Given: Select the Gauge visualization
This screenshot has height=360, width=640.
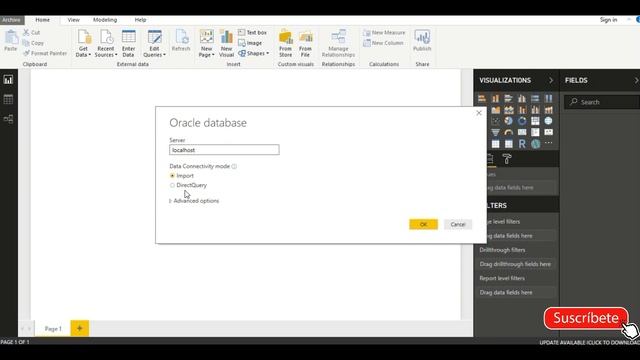Looking at the screenshot, I should [x=509, y=132].
